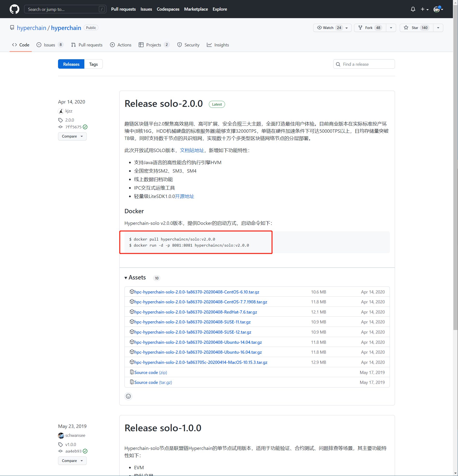Click the zip file icon for Source code (zip)
Viewport: 458px width, 476px height.
[132, 372]
